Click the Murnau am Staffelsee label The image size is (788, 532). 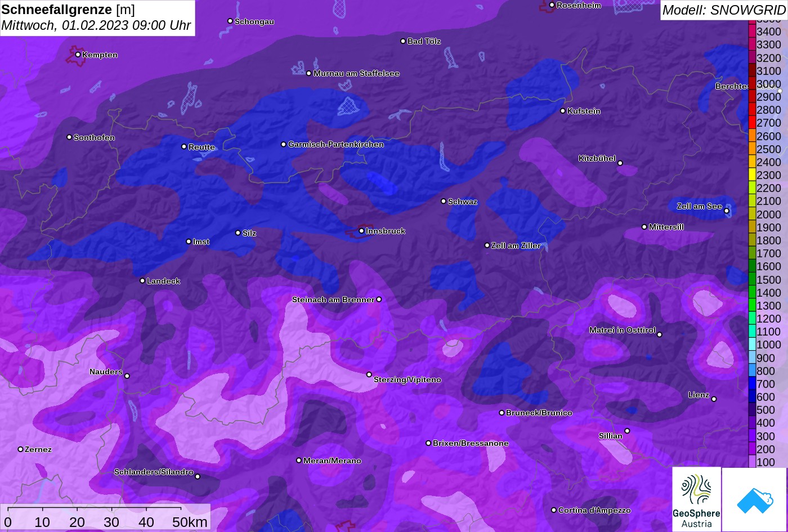click(x=356, y=73)
